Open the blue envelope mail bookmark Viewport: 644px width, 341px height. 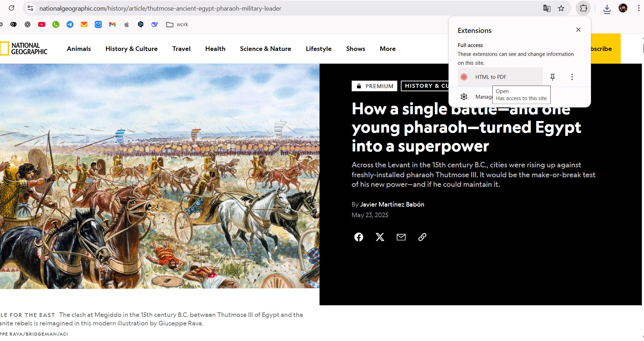[x=98, y=24]
